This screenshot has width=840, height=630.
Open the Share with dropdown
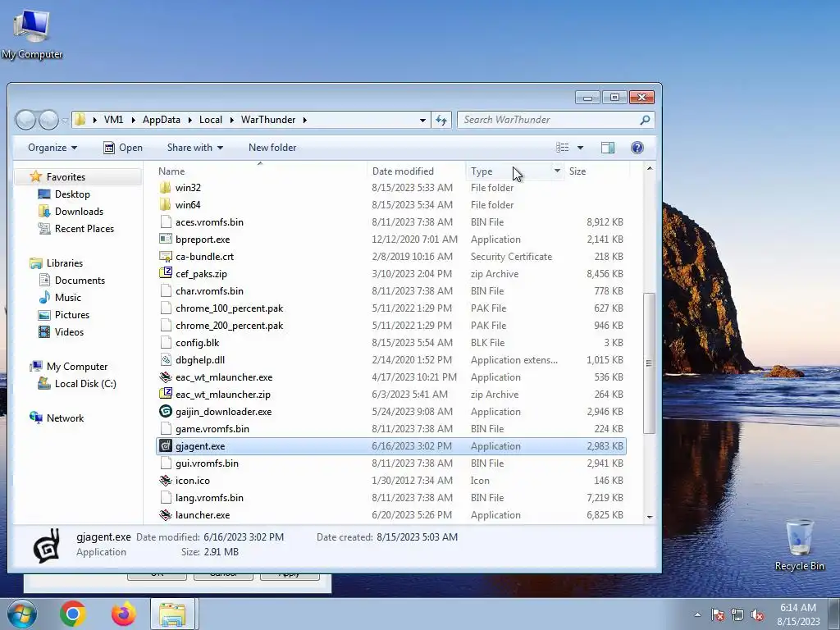(x=195, y=148)
